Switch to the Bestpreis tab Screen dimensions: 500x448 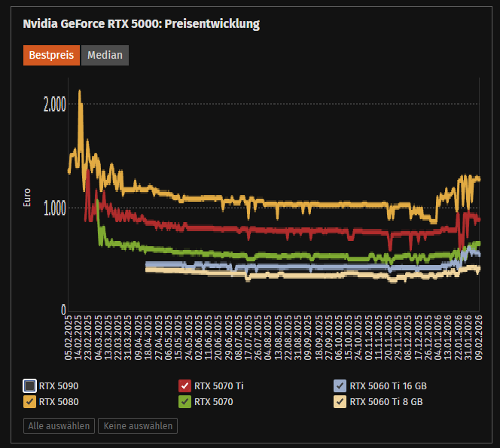point(51,55)
